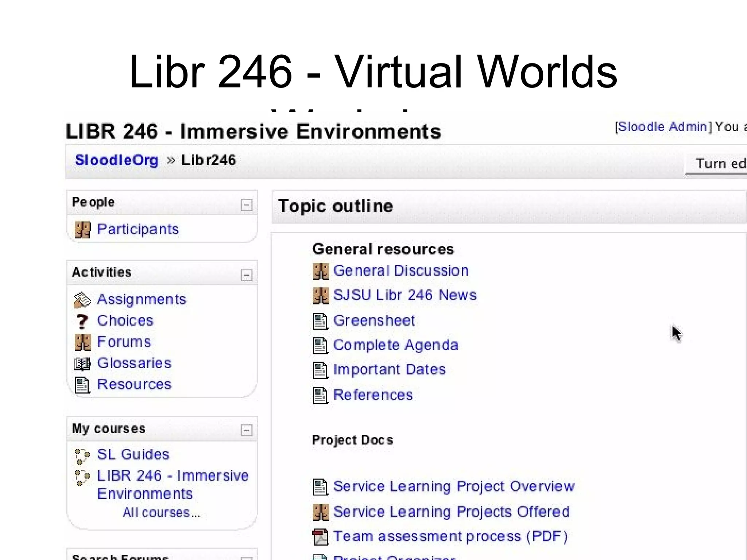This screenshot has height=560, width=747.
Task: Open LIBR 246 - Immersive Environments course link
Action: tap(173, 485)
